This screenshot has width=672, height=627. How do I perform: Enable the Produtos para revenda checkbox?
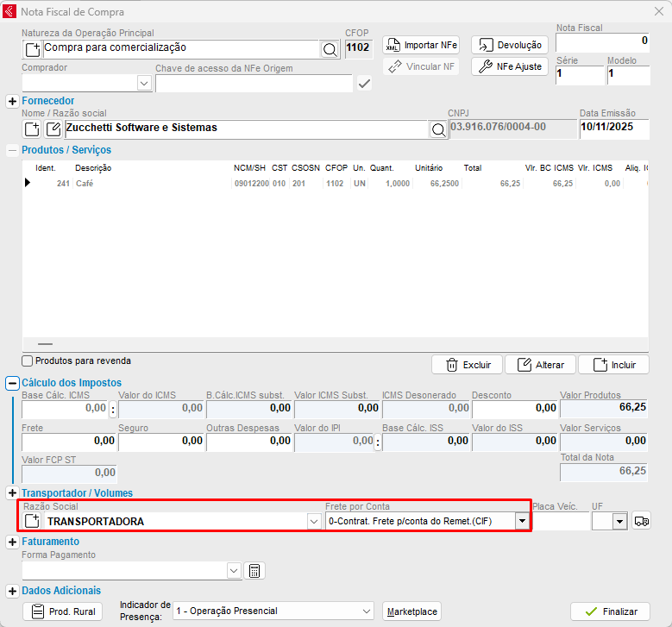(28, 361)
